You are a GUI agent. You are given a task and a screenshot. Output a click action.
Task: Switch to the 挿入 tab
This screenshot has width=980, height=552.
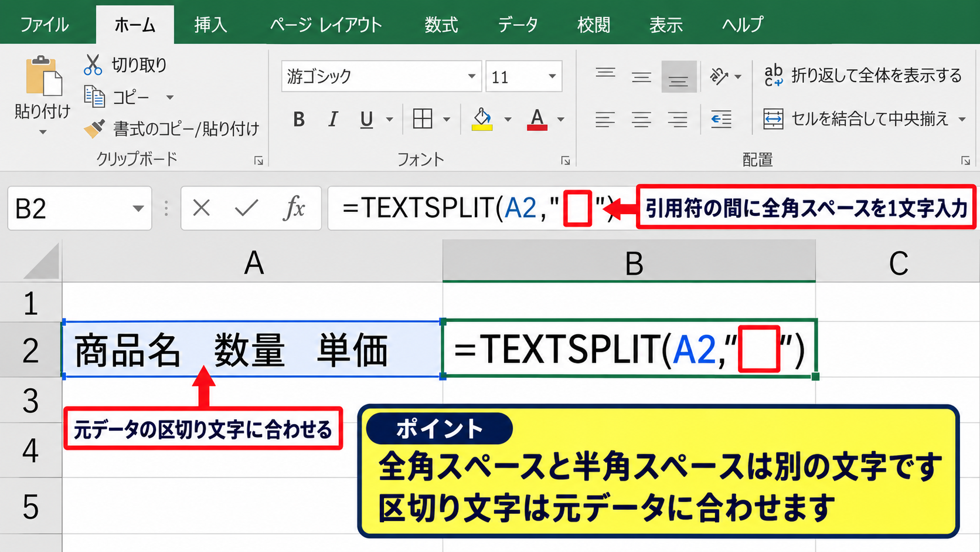pyautogui.click(x=210, y=25)
